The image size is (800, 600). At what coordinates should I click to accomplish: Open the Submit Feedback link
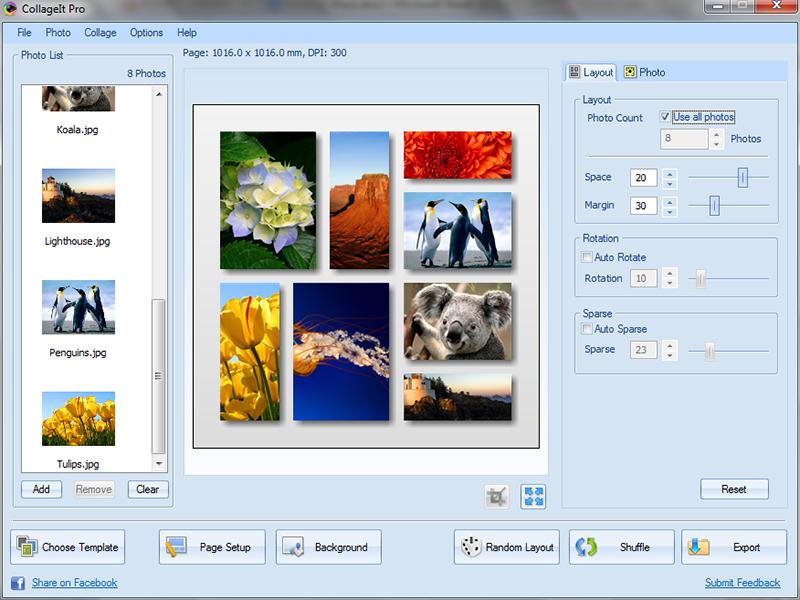pos(742,583)
